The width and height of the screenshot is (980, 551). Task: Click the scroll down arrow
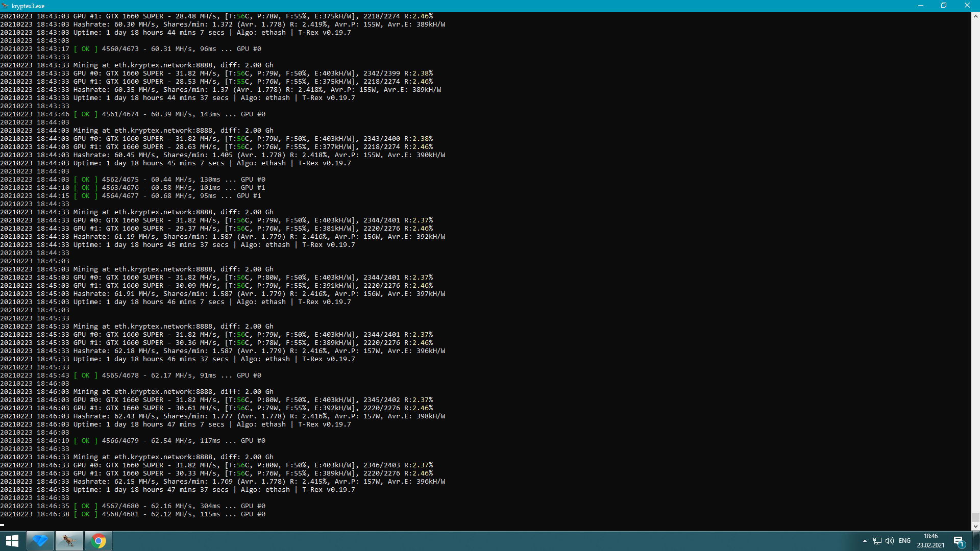[975, 527]
